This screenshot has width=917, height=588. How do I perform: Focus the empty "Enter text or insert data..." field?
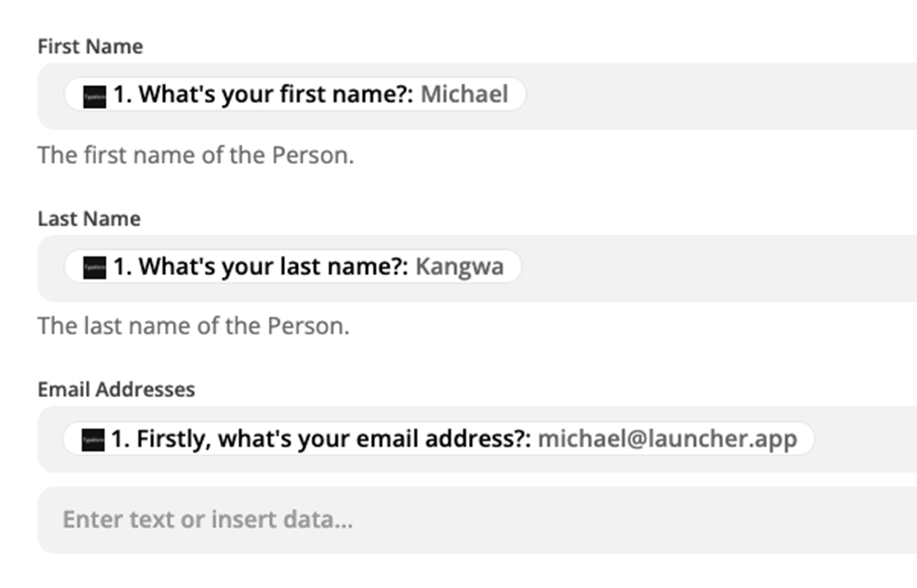[x=478, y=520]
